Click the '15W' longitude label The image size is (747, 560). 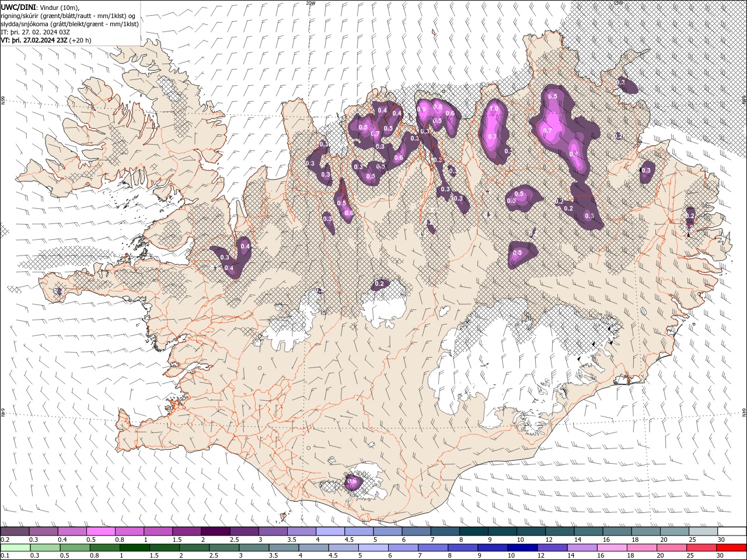[618, 3]
